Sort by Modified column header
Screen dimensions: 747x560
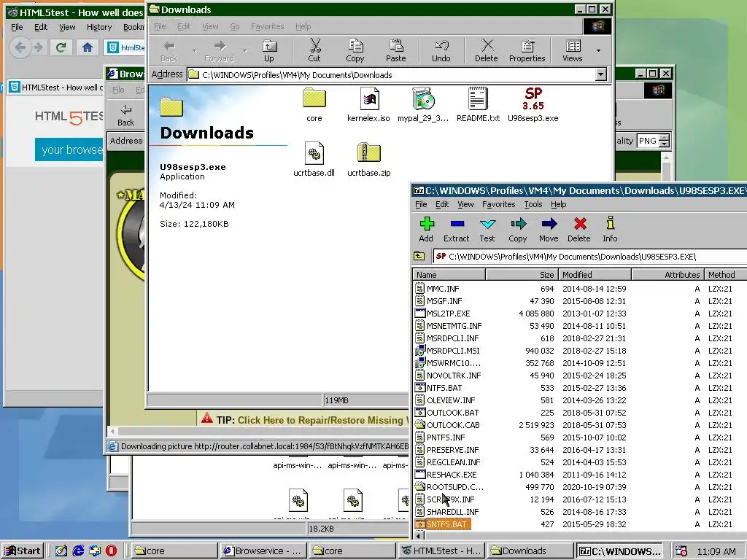coord(595,275)
